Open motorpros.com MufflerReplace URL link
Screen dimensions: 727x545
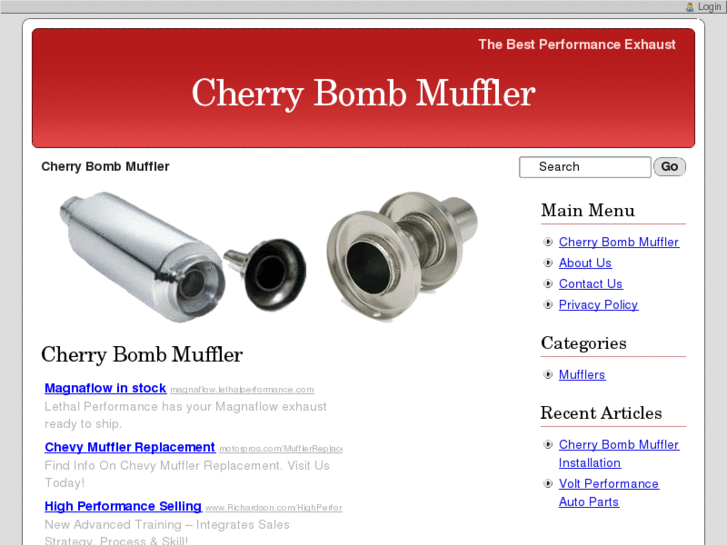click(x=281, y=449)
